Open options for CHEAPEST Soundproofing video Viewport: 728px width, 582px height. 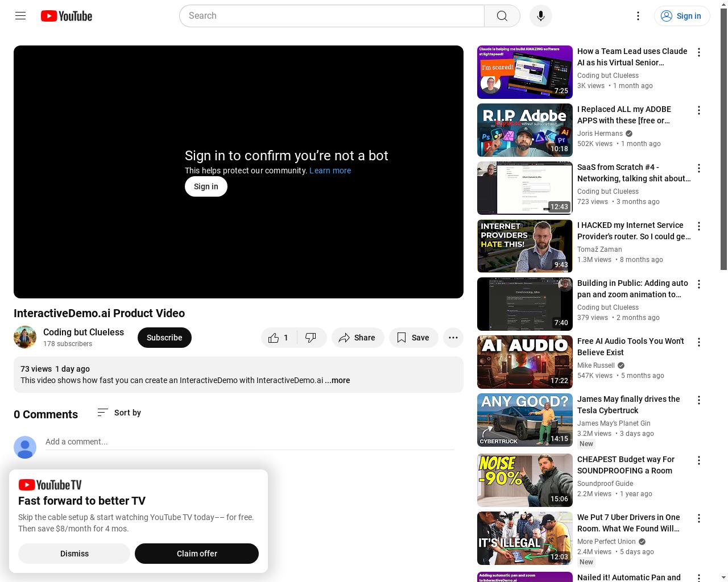click(699, 460)
